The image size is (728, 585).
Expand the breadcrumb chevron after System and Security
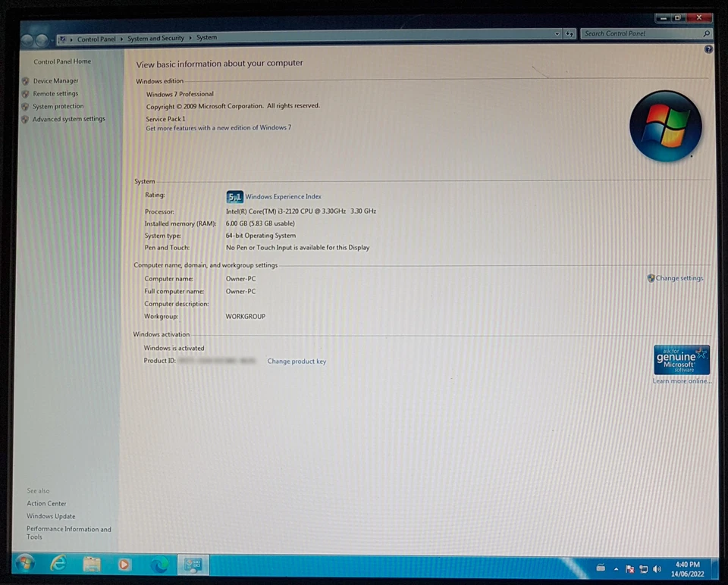(x=190, y=38)
